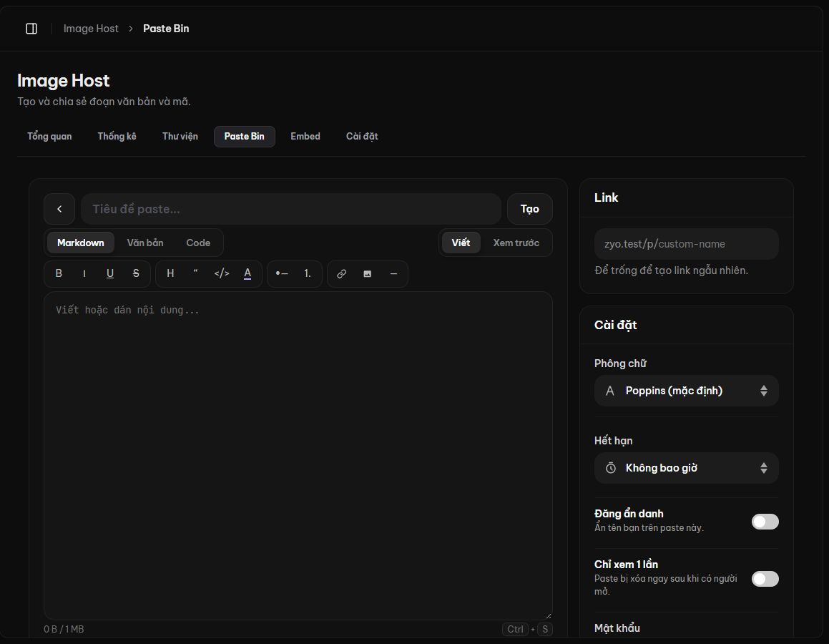
Task: Toggle the sidebar panel icon
Action: [x=31, y=29]
